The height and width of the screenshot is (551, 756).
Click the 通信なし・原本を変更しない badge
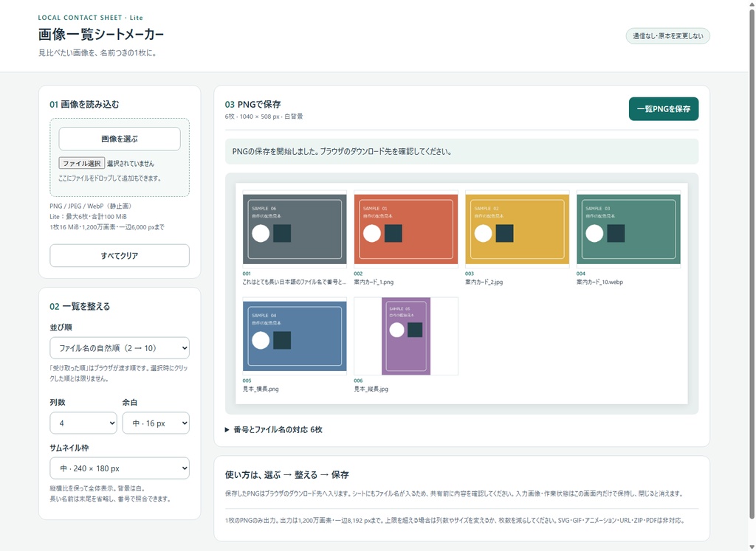[667, 36]
